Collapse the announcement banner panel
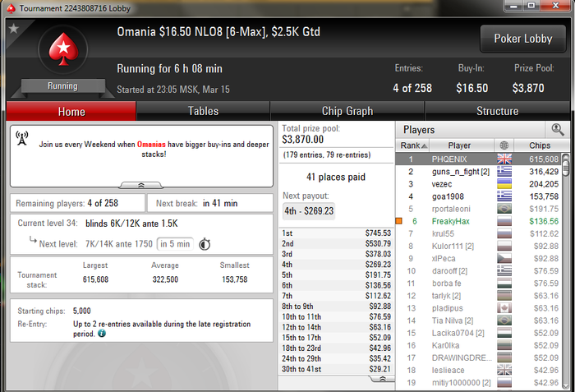Viewport: 575px width, 392px height. tap(141, 186)
